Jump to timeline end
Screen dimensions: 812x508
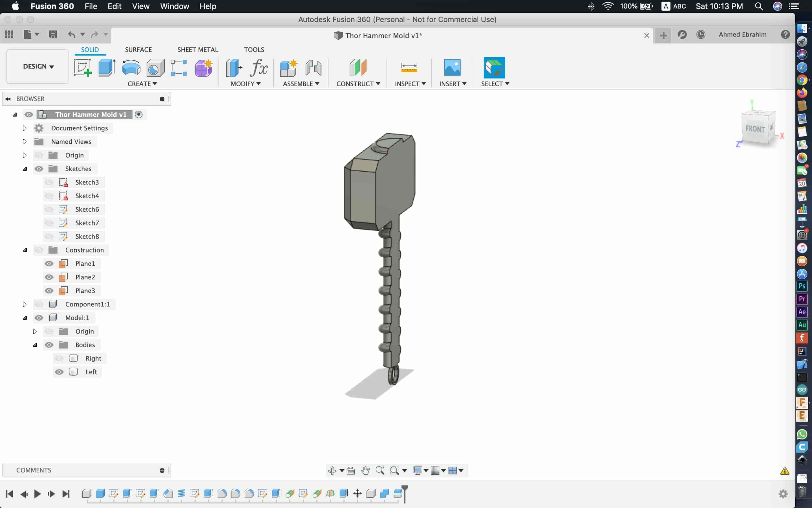coord(66,494)
